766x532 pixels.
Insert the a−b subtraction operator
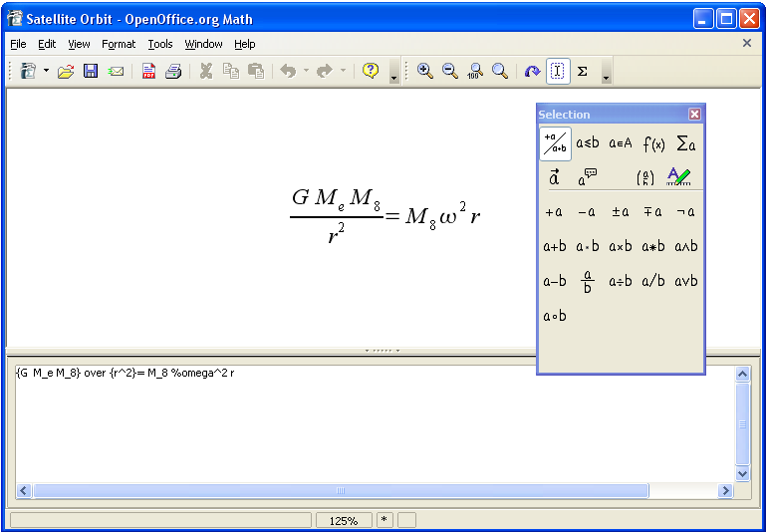pos(555,281)
